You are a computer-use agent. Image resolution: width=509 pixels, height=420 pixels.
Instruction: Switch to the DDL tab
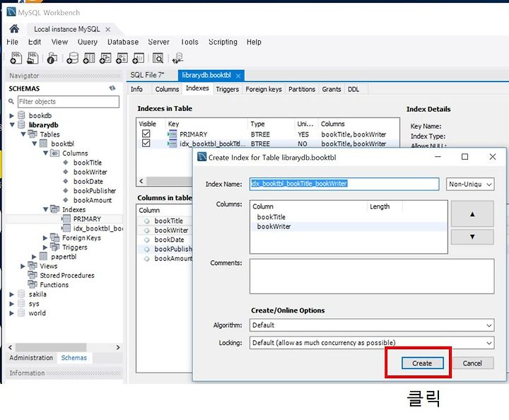[353, 89]
